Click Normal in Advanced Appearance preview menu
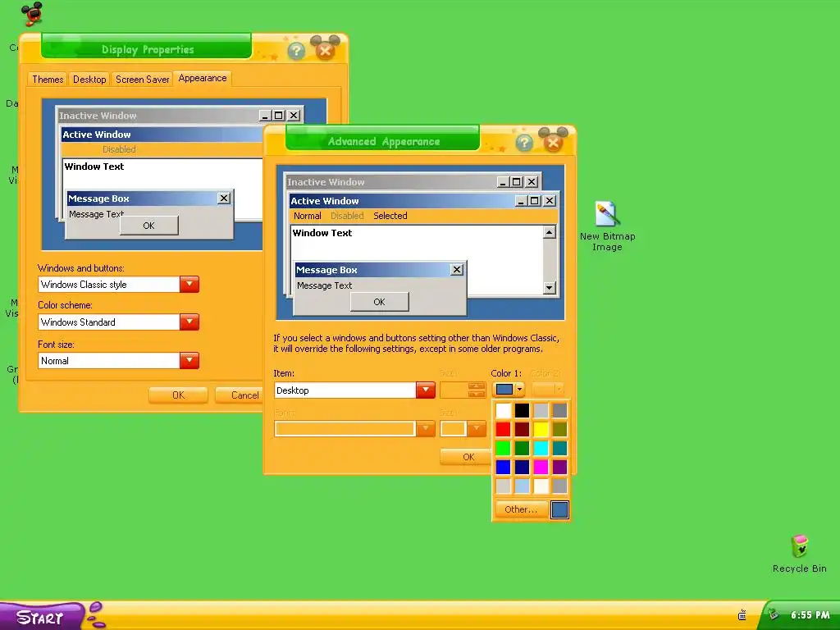This screenshot has height=630, width=840. pyautogui.click(x=307, y=216)
